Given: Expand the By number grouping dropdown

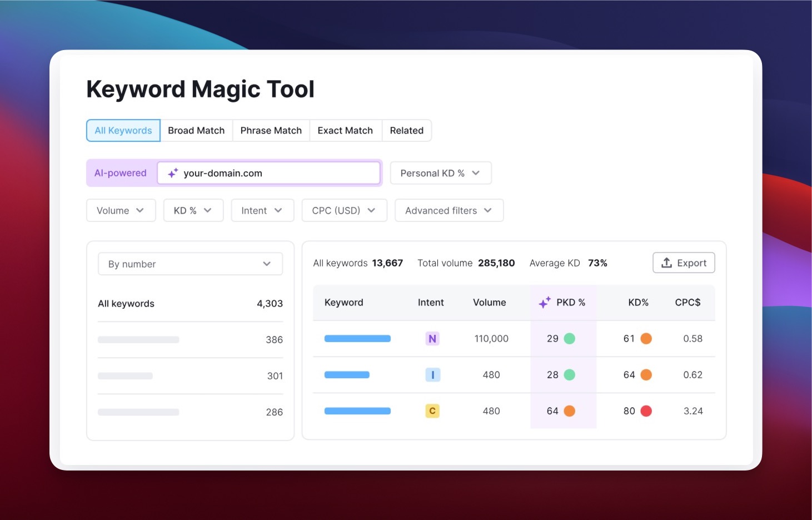Looking at the screenshot, I should pyautogui.click(x=190, y=264).
